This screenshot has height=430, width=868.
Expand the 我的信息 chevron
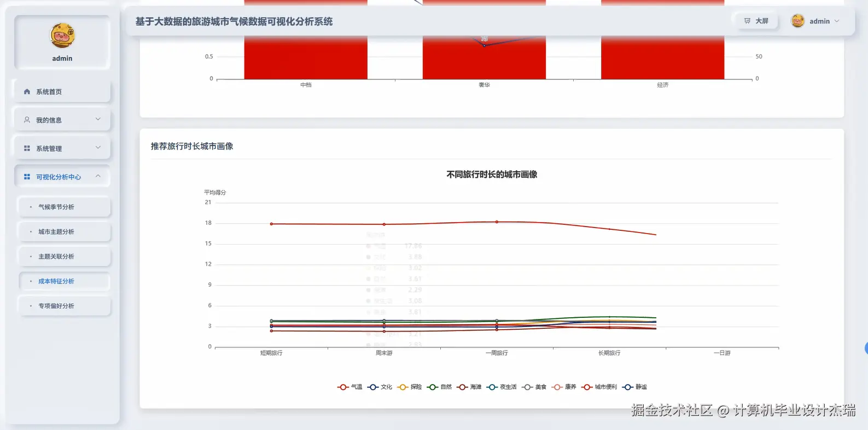(98, 119)
